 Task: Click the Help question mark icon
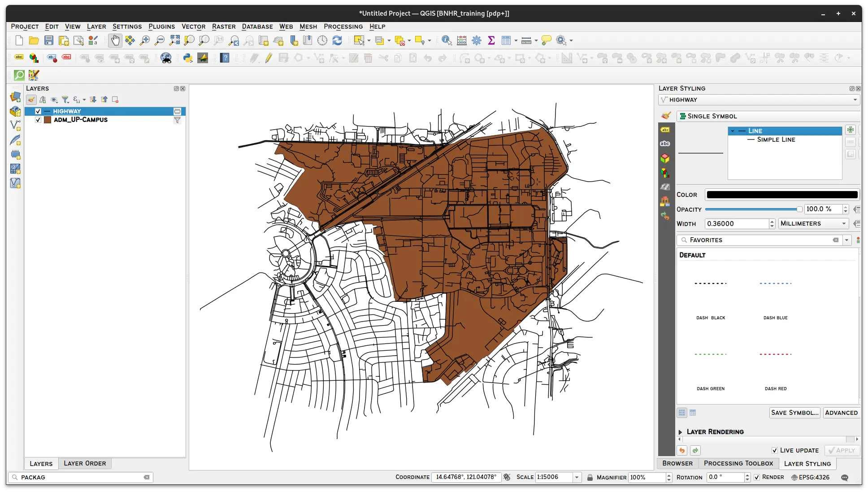[x=225, y=58]
